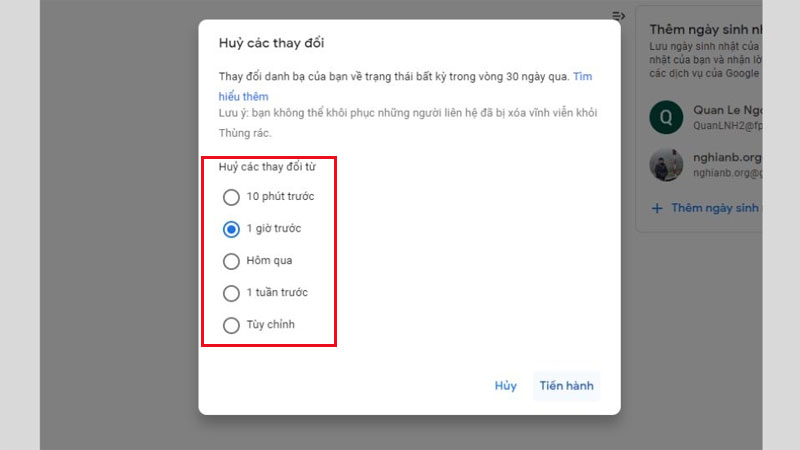This screenshot has width=800, height=450.
Task: Click the 'nghianb.org' contact name
Action: pyautogui.click(x=726, y=156)
